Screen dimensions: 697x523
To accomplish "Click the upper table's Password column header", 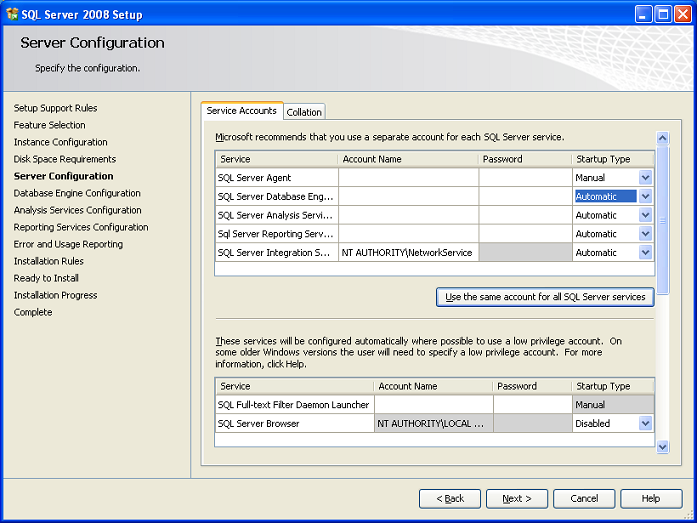I will 525,159.
